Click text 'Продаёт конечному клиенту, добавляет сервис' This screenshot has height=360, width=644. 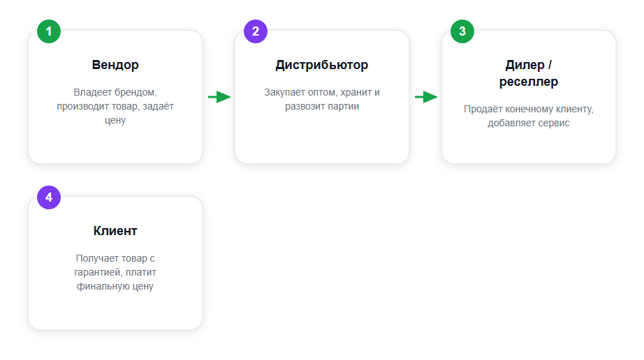click(x=529, y=116)
